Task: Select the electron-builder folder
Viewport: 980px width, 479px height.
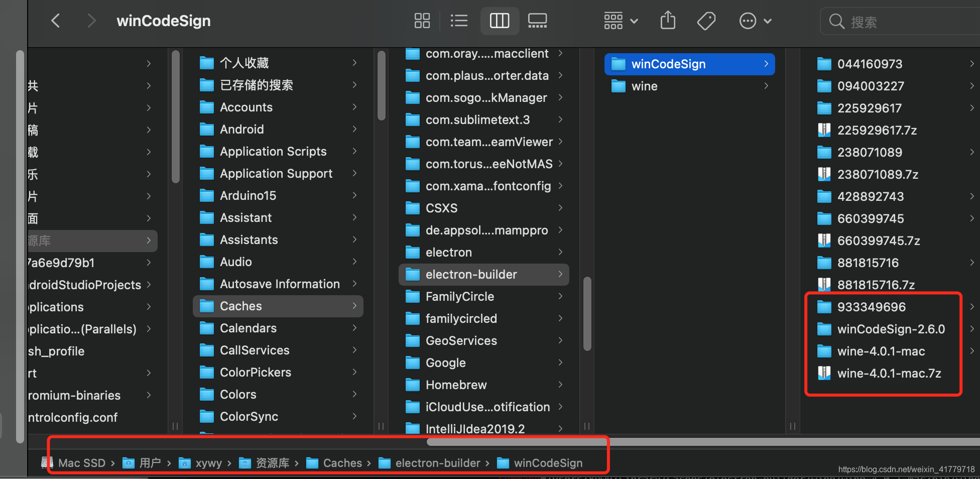Action: [x=484, y=274]
